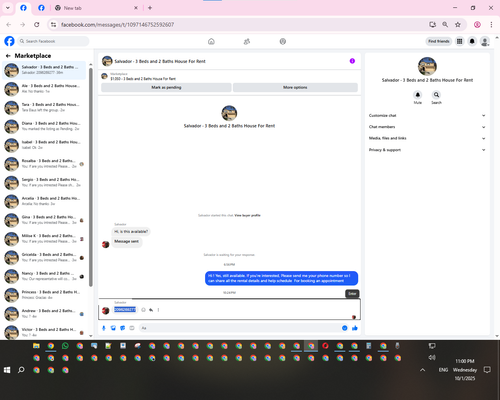Open Tara's conversation in the list
Screen dimensions: 500x400
click(44, 108)
